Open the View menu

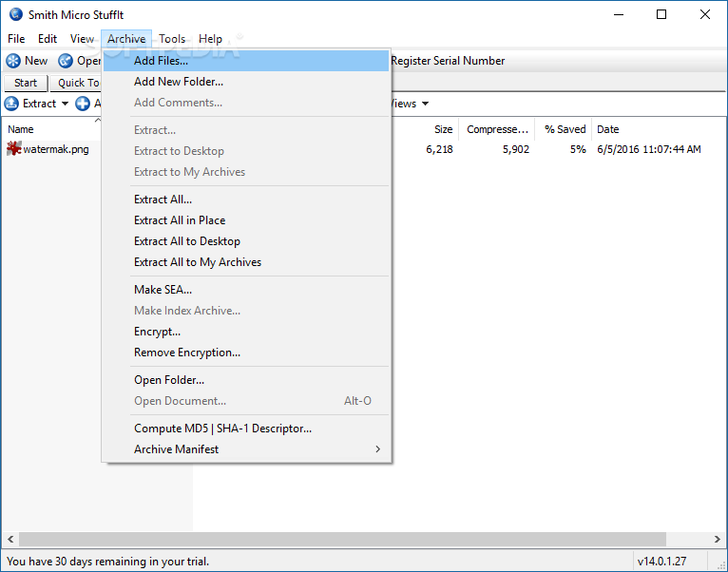point(82,39)
